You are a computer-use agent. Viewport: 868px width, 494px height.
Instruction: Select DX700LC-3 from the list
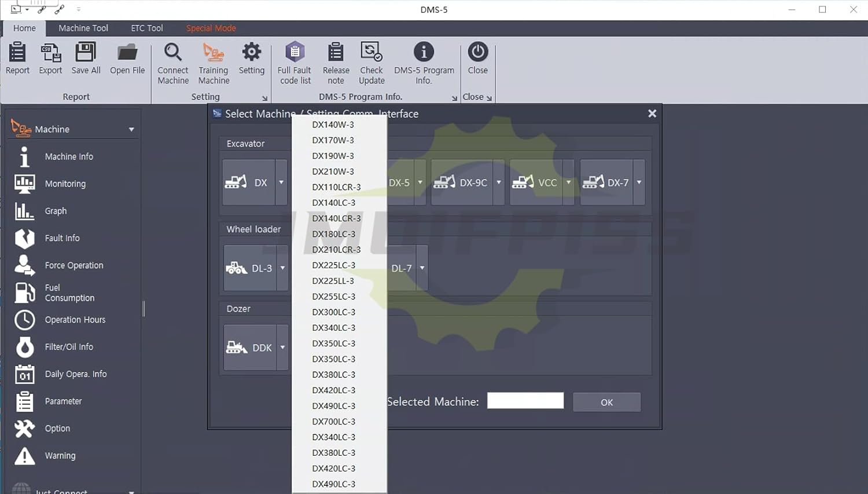(x=340, y=422)
